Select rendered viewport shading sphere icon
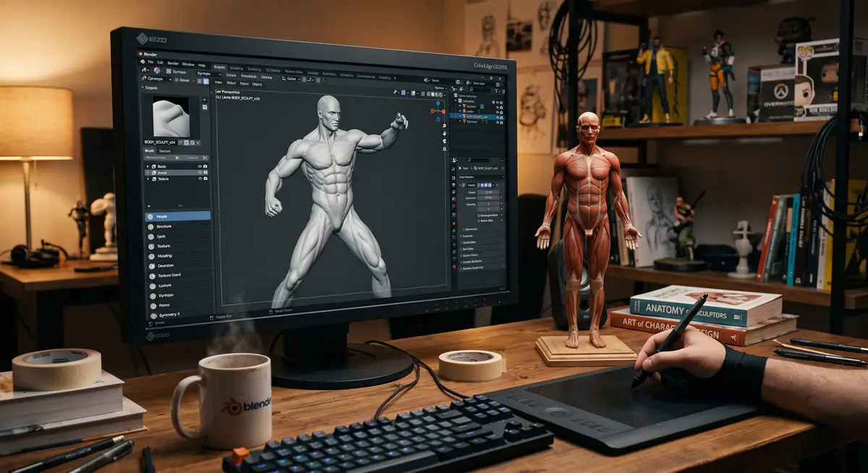 pos(441,95)
